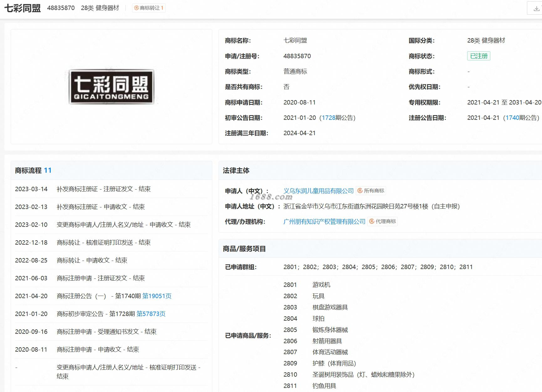Click the 所有商标 badge next to applicant
Viewport: 542px width, 392px height.
(x=371, y=191)
